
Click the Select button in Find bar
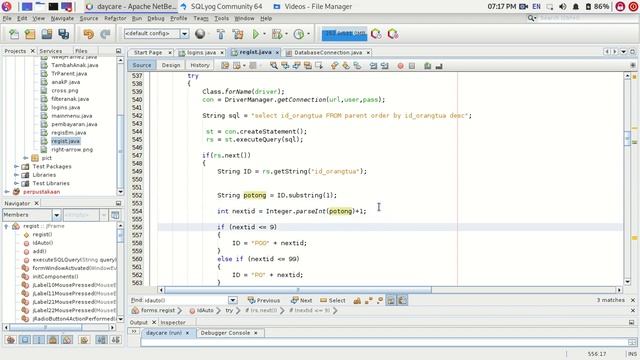coord(333,300)
